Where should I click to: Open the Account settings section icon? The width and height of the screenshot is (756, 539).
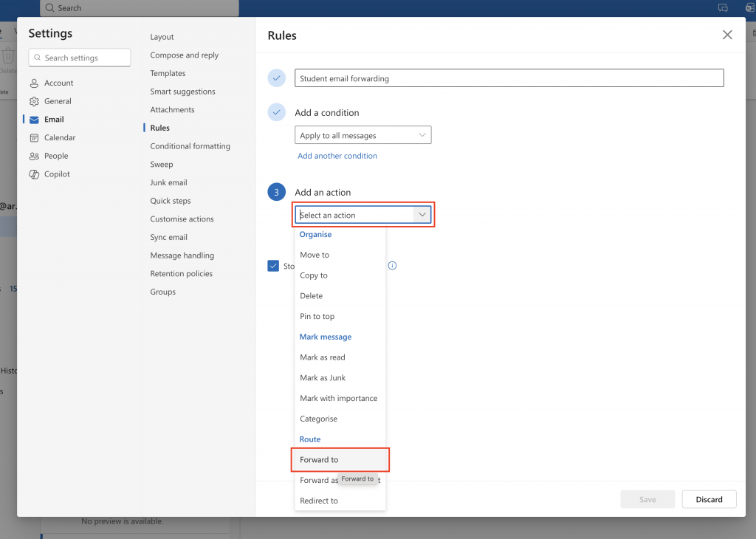pos(35,83)
